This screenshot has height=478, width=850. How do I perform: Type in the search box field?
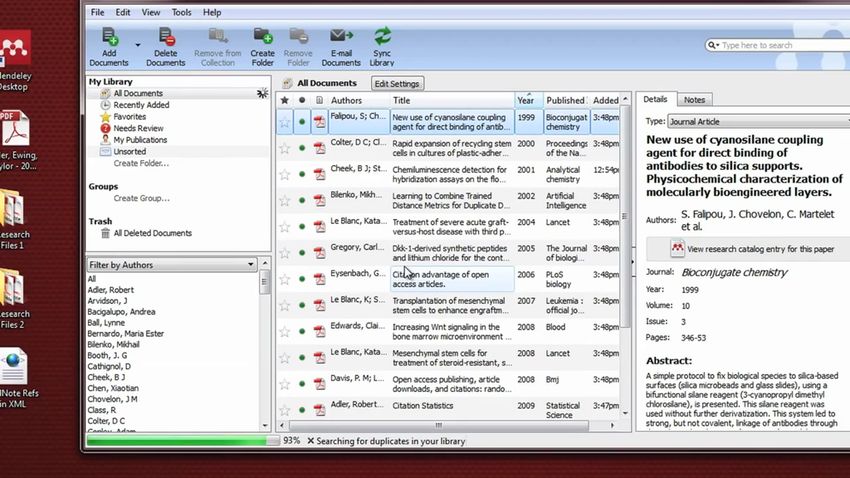pos(785,45)
